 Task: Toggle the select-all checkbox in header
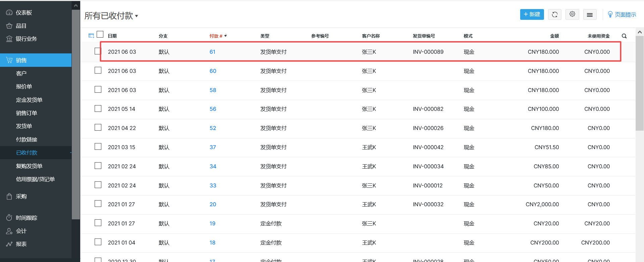pos(100,34)
